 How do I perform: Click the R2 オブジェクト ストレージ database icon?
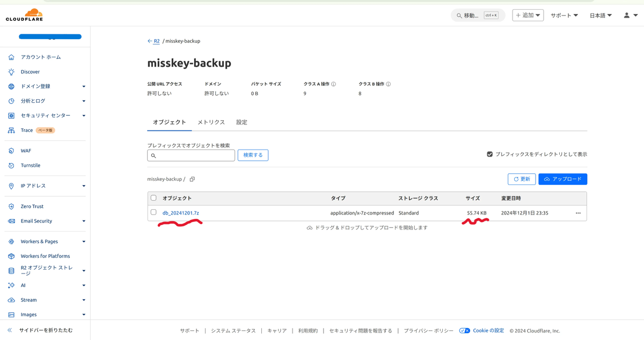click(11, 271)
